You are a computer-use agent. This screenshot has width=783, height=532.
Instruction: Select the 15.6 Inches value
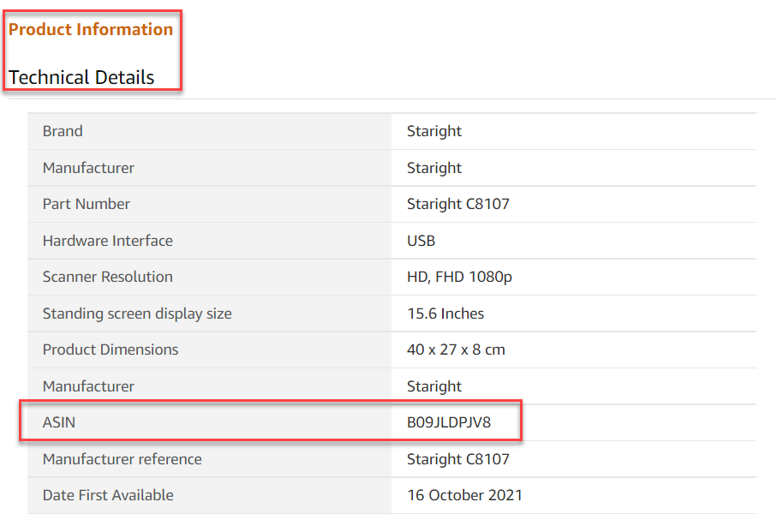[x=445, y=314]
